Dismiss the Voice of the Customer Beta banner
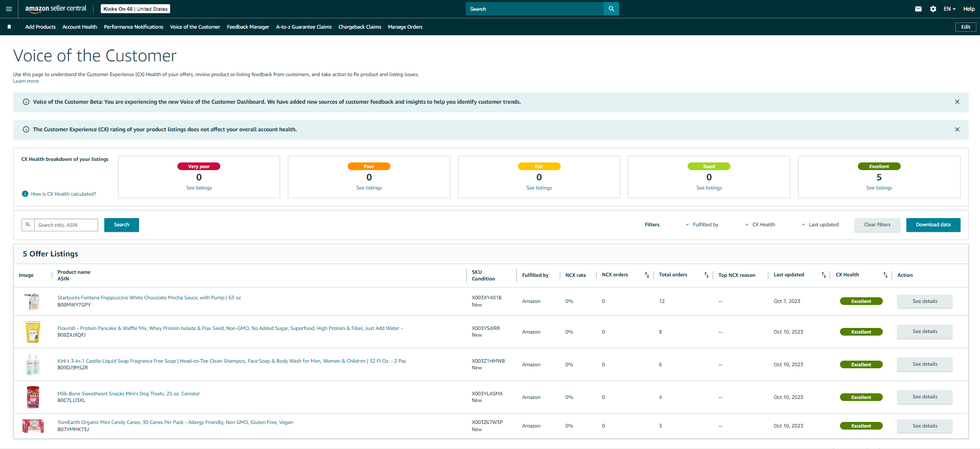 pos(957,102)
